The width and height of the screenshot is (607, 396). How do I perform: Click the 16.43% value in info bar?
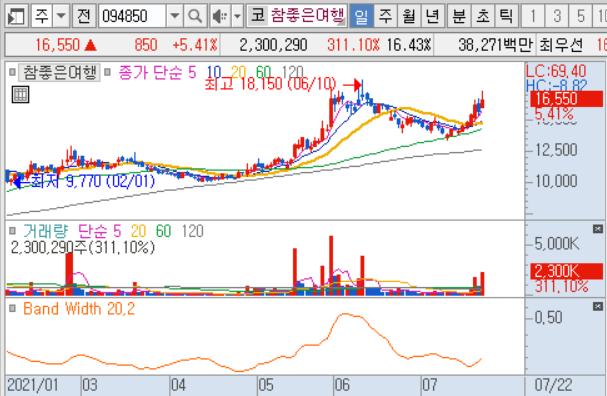(x=409, y=45)
